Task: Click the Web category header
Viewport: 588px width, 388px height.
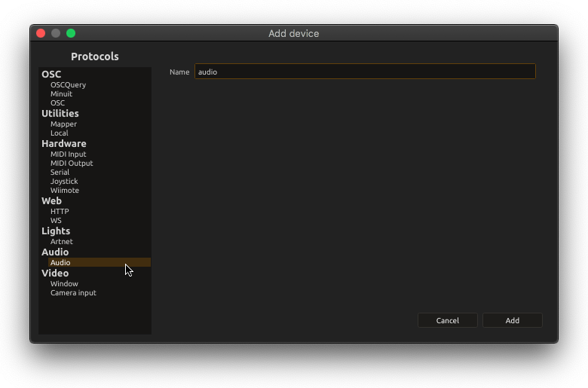Action: pos(51,200)
